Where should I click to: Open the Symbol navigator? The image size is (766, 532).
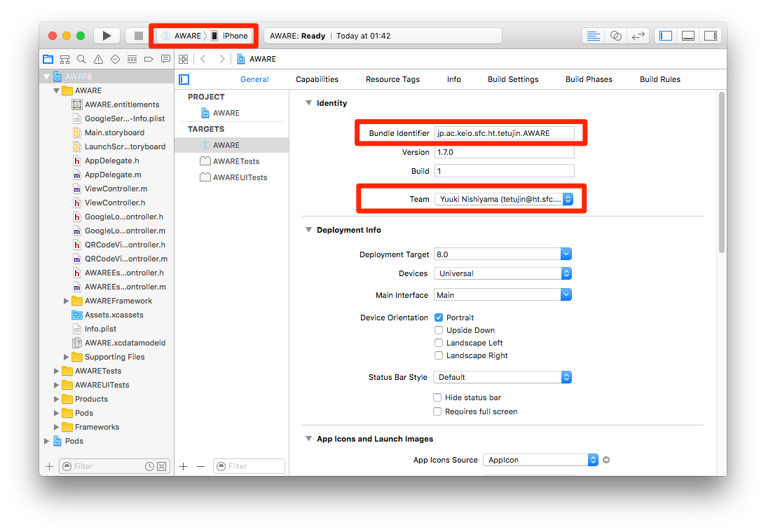(64, 59)
